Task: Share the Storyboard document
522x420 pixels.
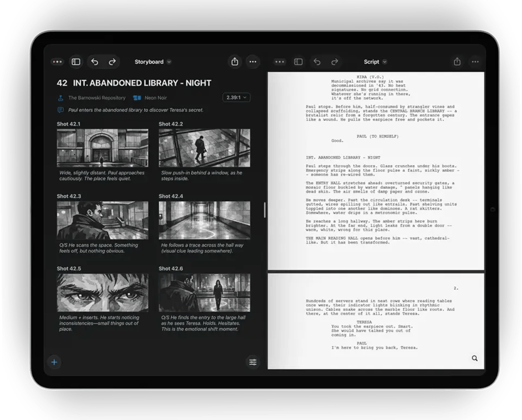Action: click(x=234, y=62)
